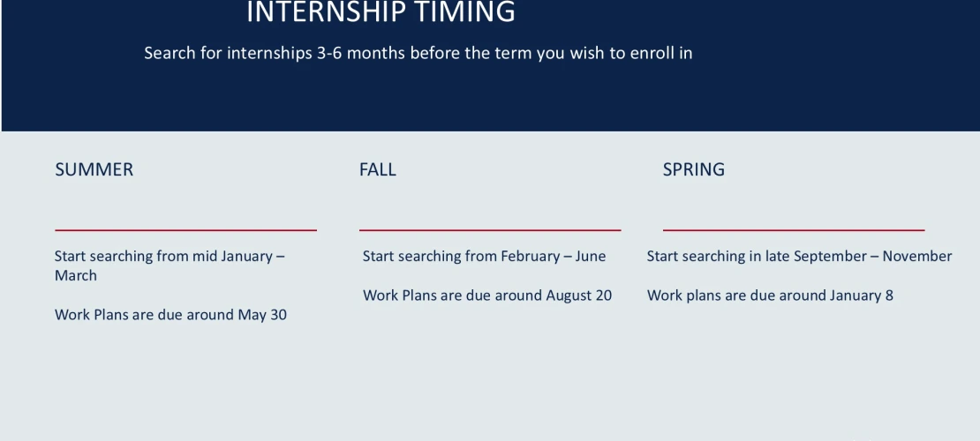This screenshot has width=980, height=441.
Task: Select the Work plans due January 8 line
Action: pyautogui.click(x=770, y=295)
